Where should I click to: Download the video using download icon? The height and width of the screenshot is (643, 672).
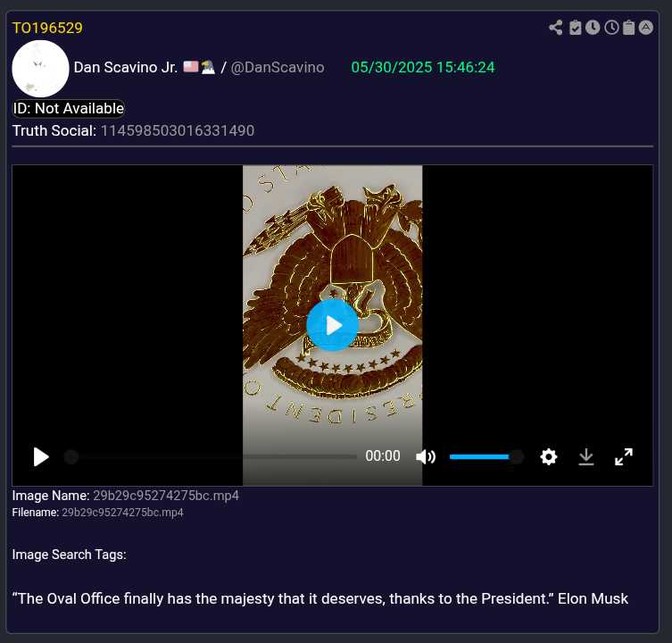click(585, 456)
